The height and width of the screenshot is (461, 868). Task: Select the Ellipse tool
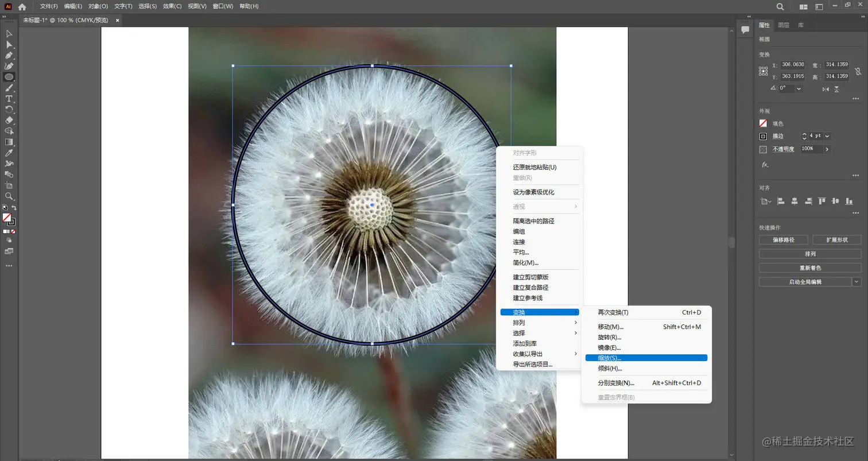pyautogui.click(x=9, y=77)
